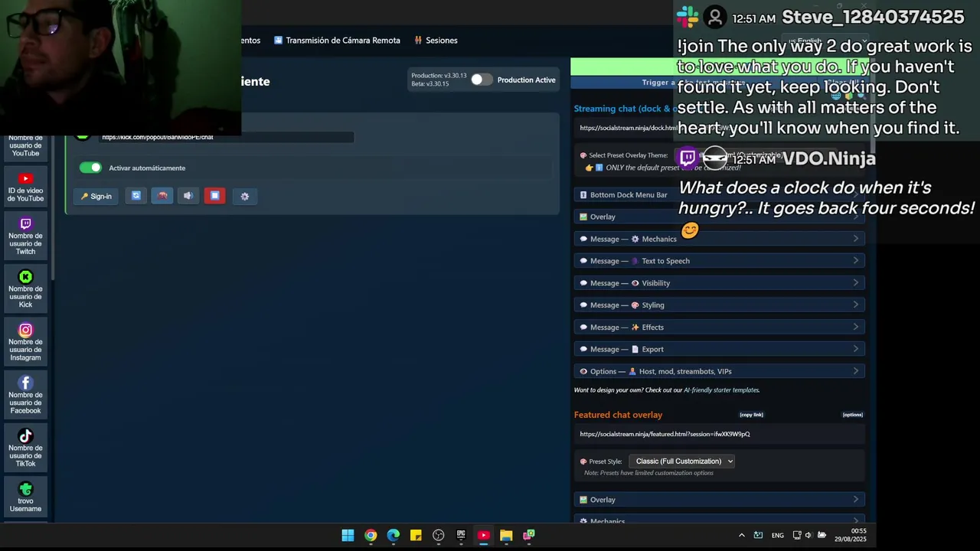Click the red telephone icon button

pyautogui.click(x=162, y=196)
